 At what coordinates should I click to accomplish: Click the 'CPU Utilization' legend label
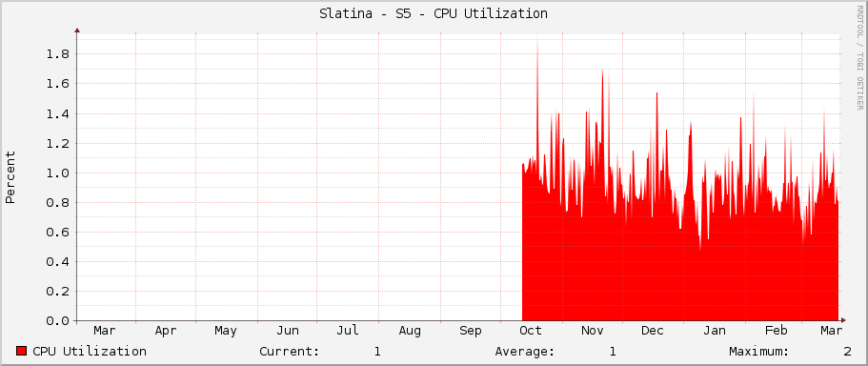[x=90, y=351]
